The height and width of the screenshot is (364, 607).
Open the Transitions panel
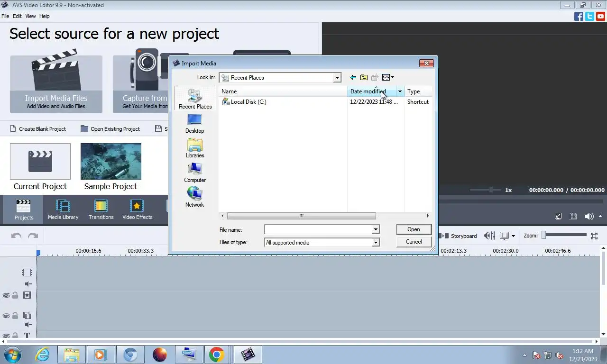(101, 209)
